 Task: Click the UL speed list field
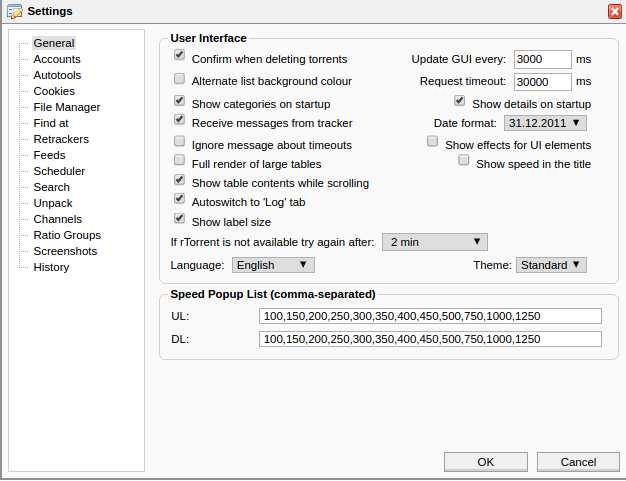[x=430, y=316]
